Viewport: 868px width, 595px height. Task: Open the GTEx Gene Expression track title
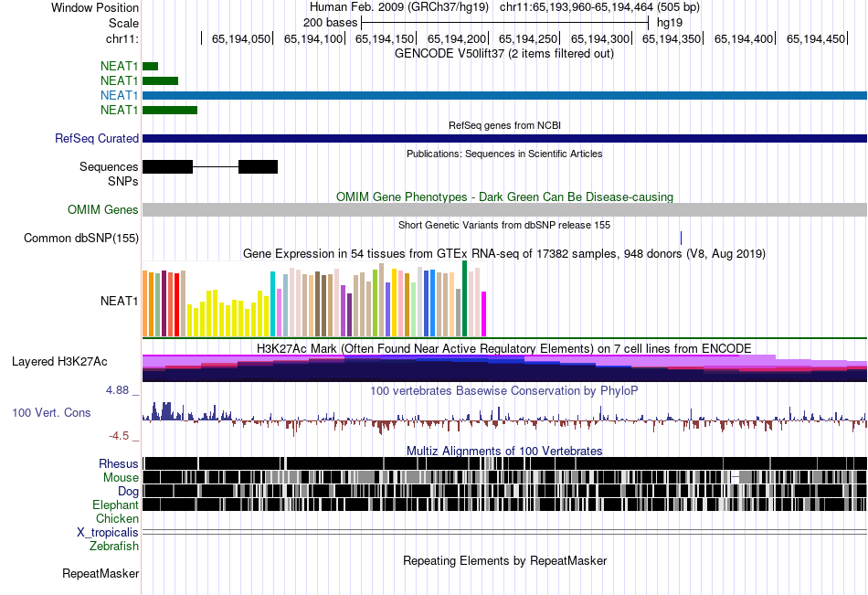point(504,254)
